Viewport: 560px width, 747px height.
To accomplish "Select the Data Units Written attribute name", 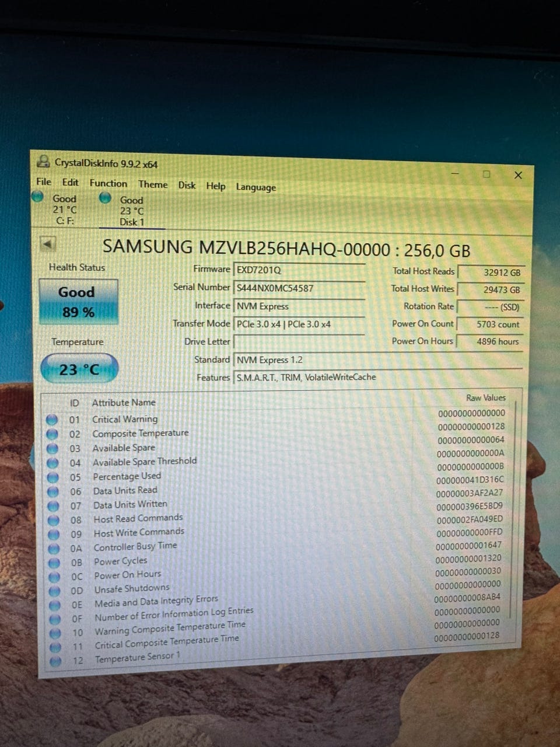I will (x=130, y=504).
